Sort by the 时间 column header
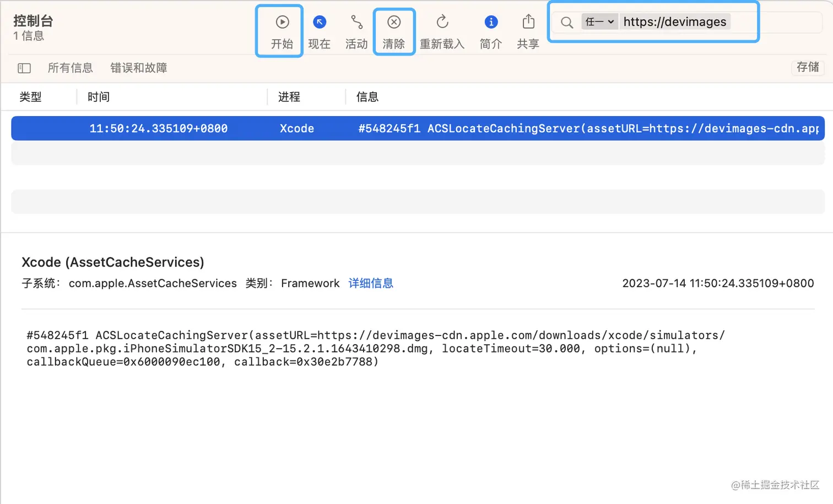 (x=99, y=97)
